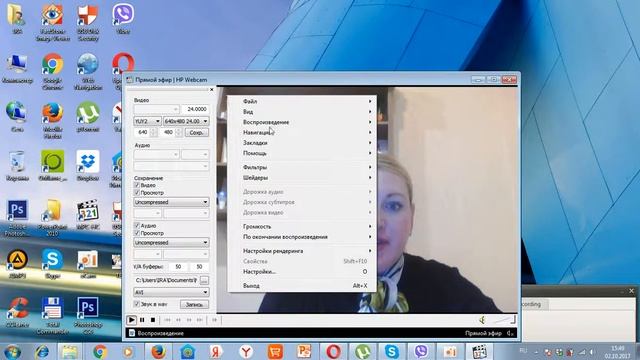The image size is (640, 360).
Task: Toggle Аудио checkbox under Сохранение
Action: [x=137, y=225]
